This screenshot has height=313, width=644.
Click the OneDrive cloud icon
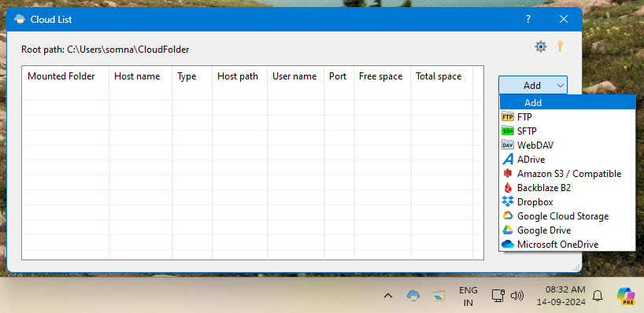coord(508,244)
